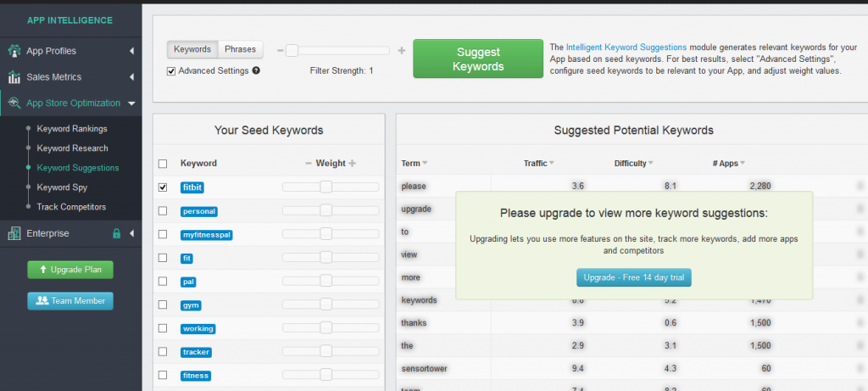Image resolution: width=868 pixels, height=391 pixels.
Task: Sort by Difficulty column arrow
Action: [x=651, y=164]
